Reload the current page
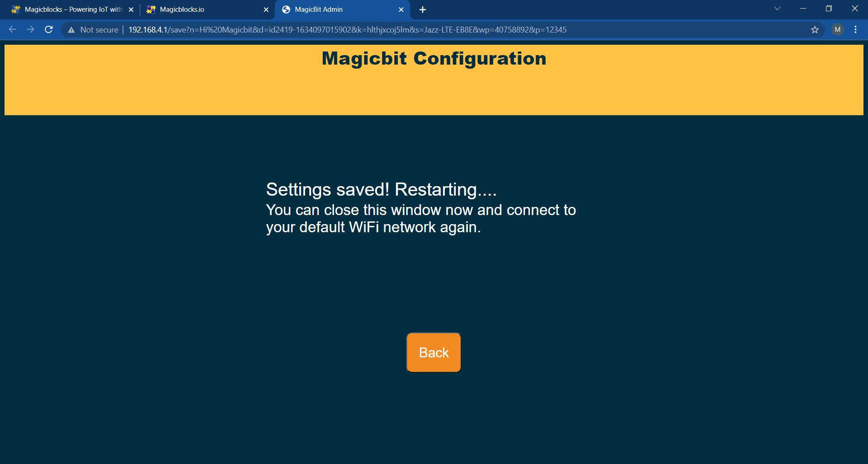 point(49,30)
